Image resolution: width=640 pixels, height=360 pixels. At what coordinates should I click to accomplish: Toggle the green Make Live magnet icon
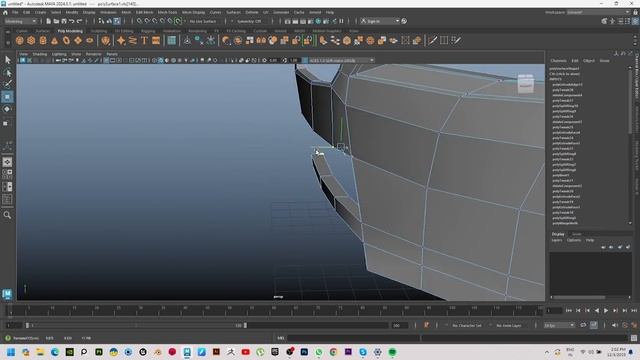click(178, 21)
